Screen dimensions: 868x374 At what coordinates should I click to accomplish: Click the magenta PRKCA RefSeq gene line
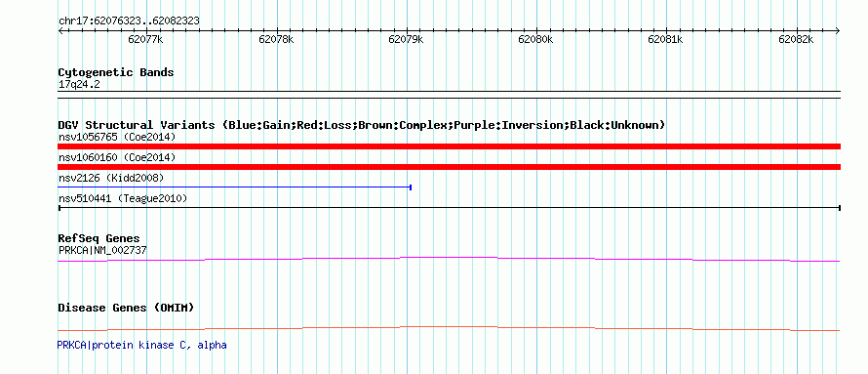click(x=449, y=259)
